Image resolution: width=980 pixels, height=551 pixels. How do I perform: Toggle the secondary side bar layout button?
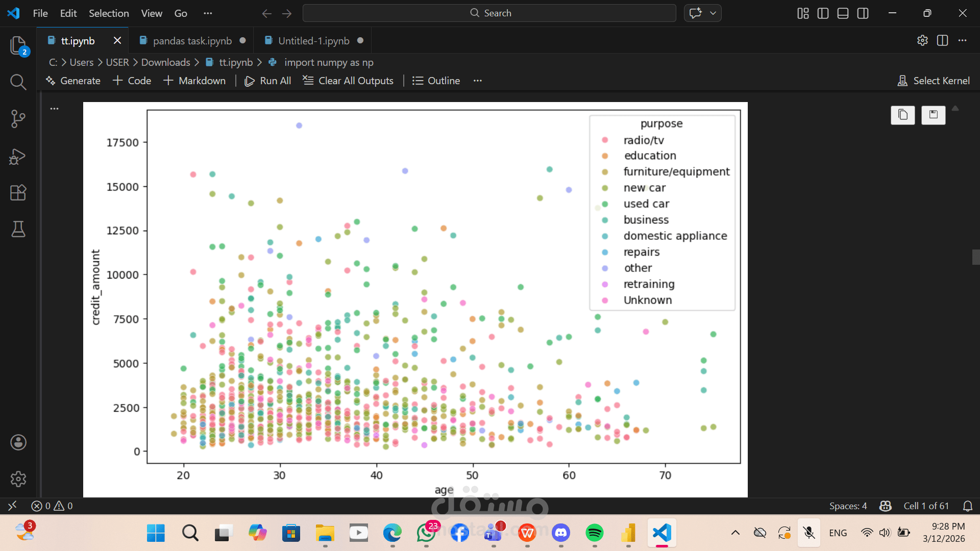863,13
